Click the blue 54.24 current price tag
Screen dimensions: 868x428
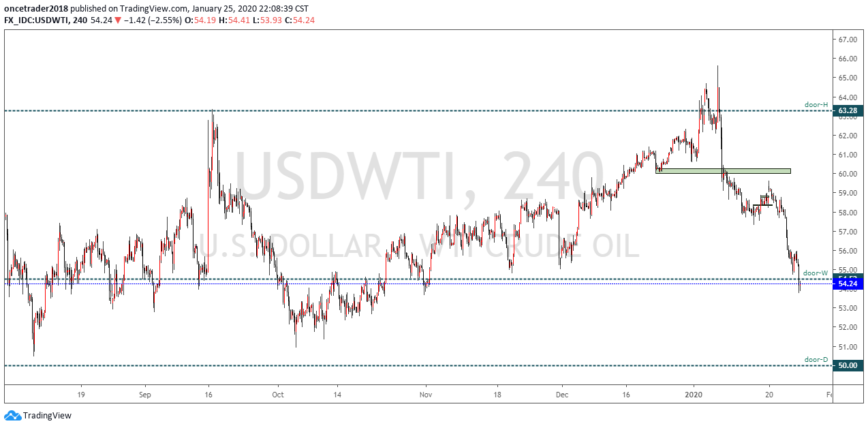pyautogui.click(x=848, y=284)
